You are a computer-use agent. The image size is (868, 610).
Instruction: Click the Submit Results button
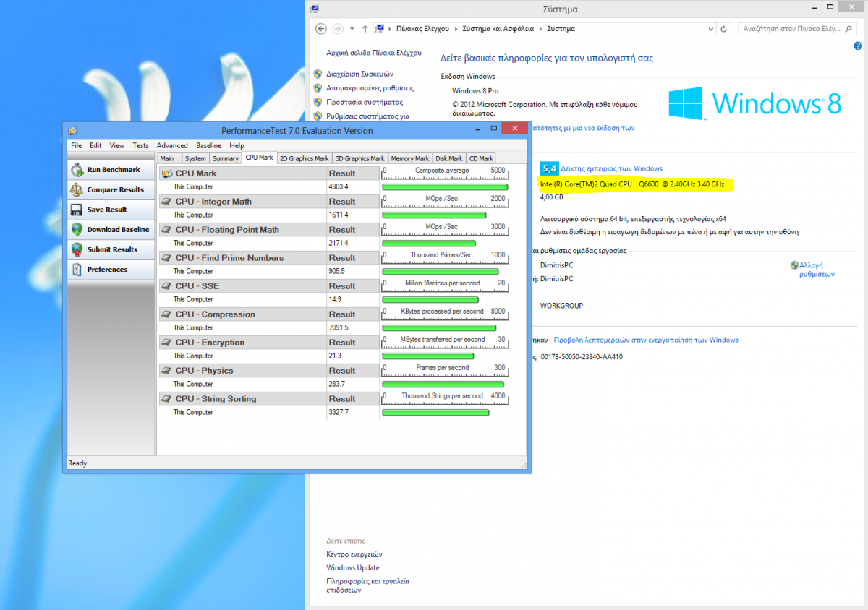111,249
